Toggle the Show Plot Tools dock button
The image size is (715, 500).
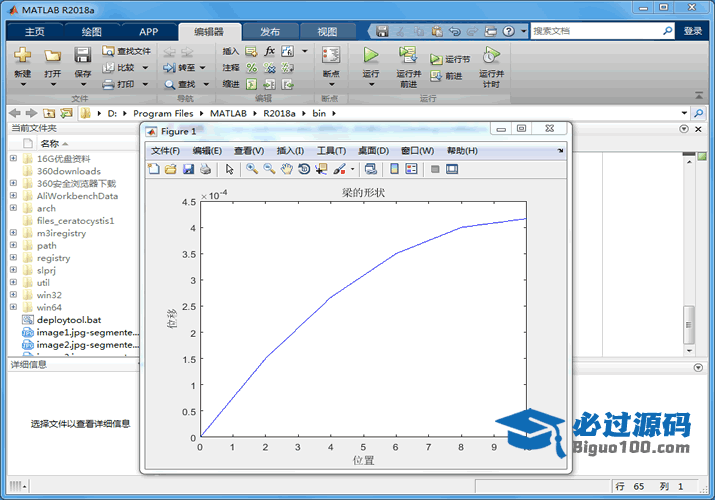click(x=452, y=169)
